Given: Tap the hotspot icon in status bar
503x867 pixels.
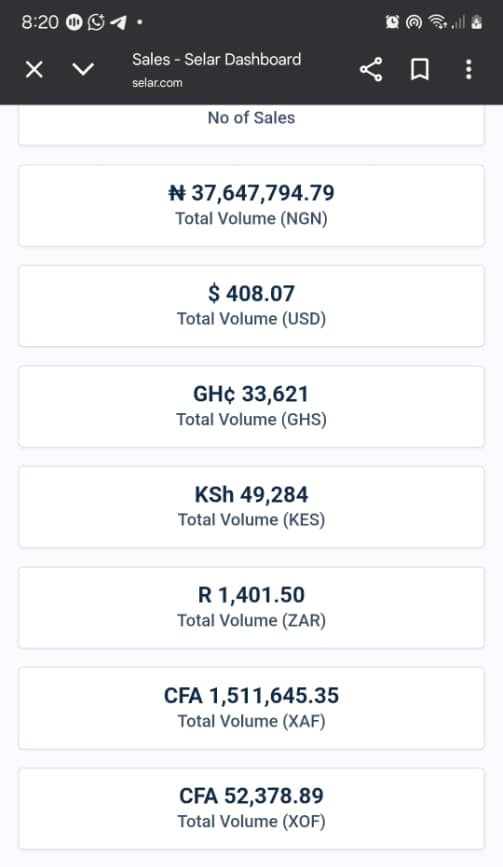Looking at the screenshot, I should [413, 22].
